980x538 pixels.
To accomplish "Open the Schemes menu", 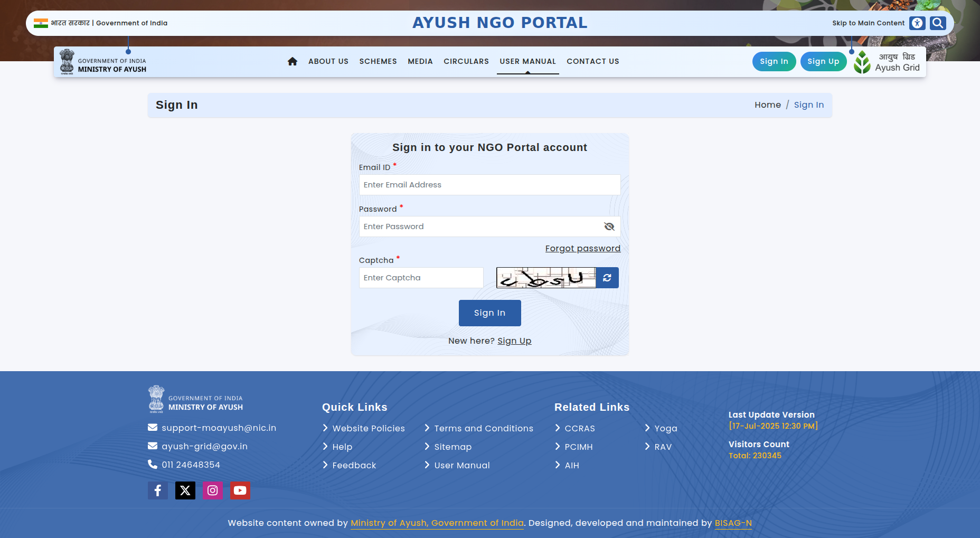I will pos(378,61).
